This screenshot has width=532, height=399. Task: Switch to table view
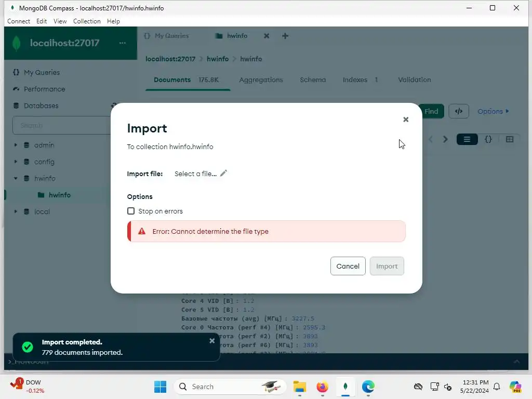(509, 139)
